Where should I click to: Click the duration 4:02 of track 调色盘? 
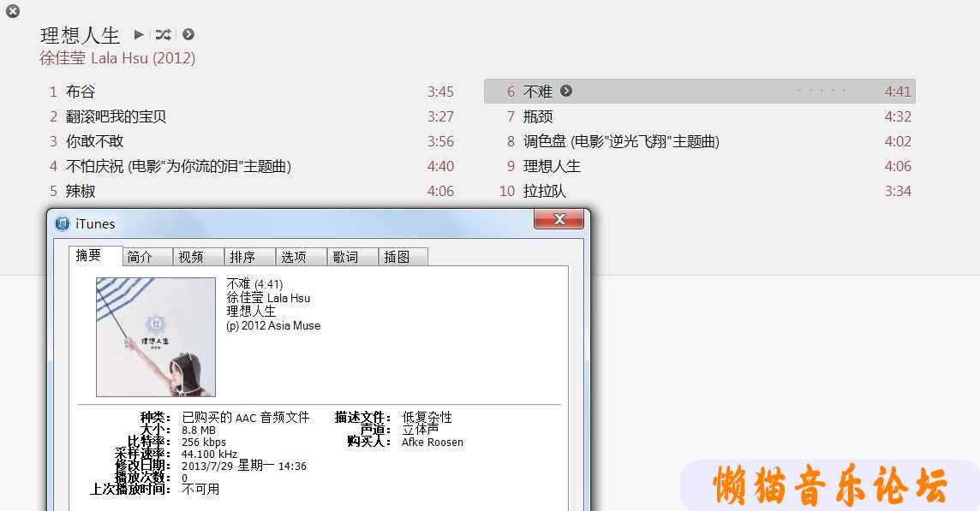pos(898,141)
